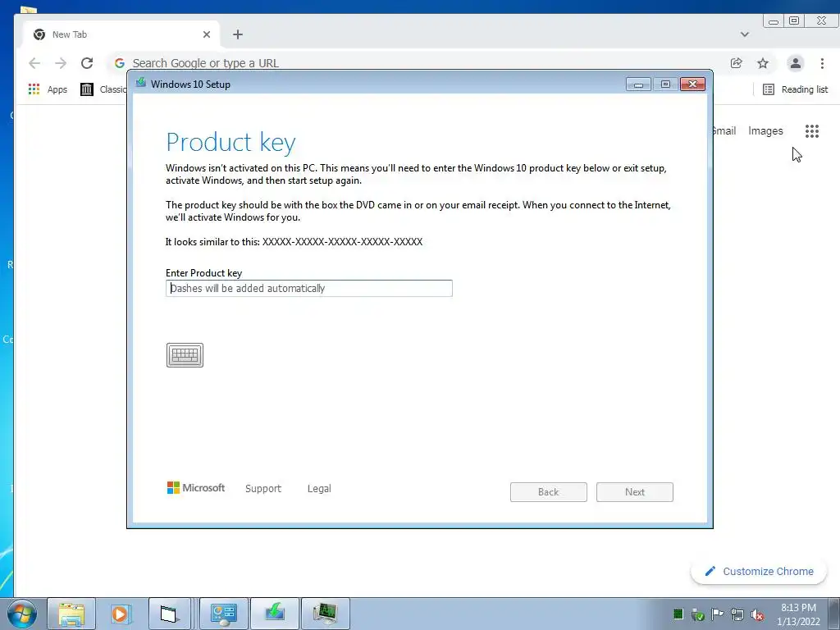840x630 pixels.
Task: Open the Google apps grid
Action: [812, 130]
